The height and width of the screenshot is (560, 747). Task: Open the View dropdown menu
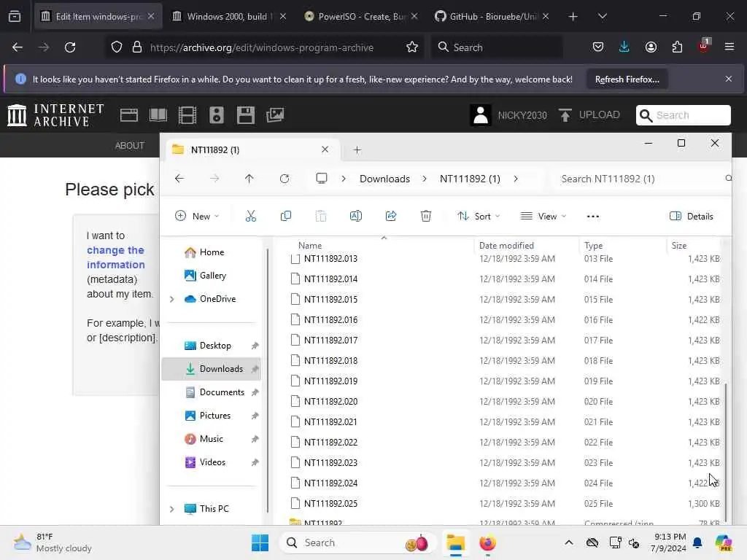543,216
